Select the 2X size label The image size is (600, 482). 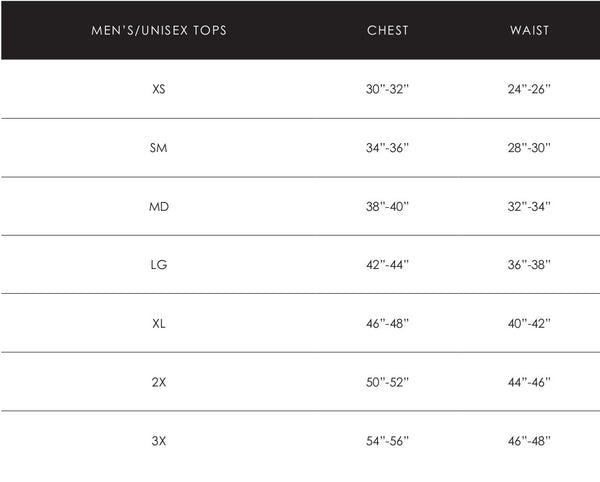[159, 382]
